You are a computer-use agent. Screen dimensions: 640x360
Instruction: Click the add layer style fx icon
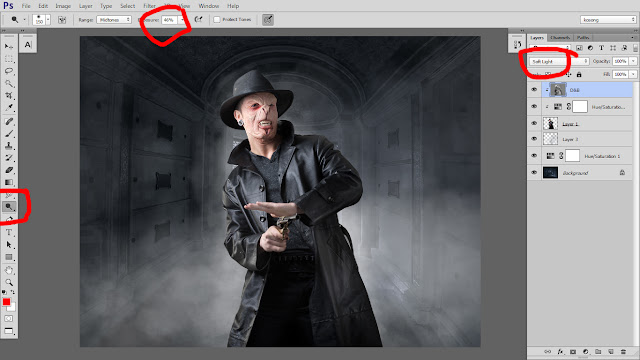(560, 351)
